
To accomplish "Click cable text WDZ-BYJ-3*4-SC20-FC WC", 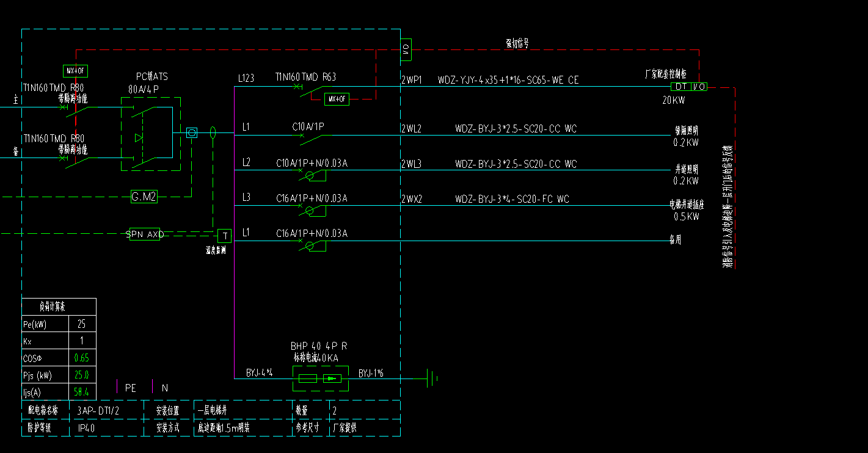I will [x=512, y=199].
